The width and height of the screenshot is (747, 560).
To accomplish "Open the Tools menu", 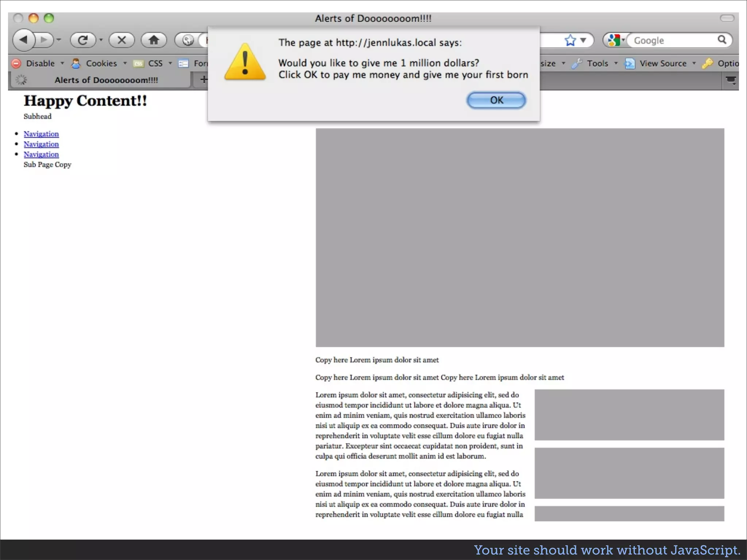I will point(597,63).
